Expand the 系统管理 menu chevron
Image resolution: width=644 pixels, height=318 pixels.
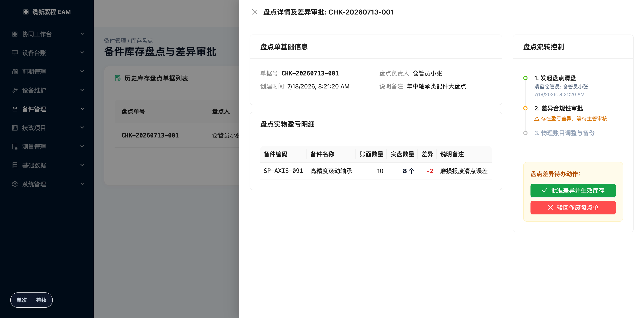(x=82, y=184)
